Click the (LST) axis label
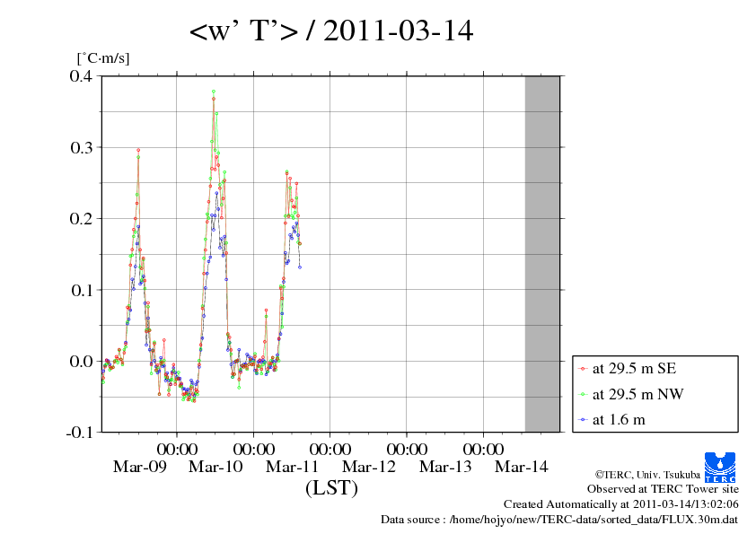Image resolution: width=756 pixels, height=534 pixels. click(331, 487)
